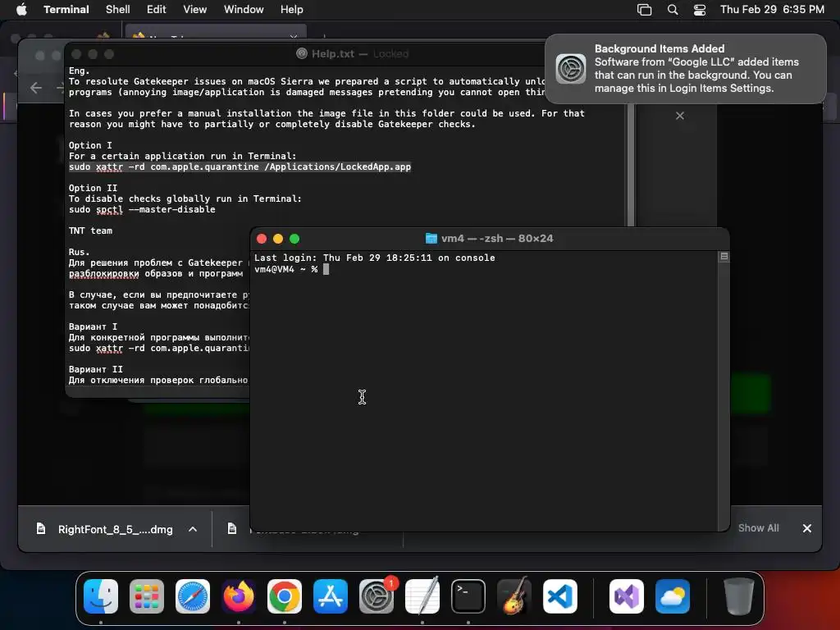Screen dimensions: 840x630
Task: Open Launchpad in the Dock
Action: [x=147, y=596]
